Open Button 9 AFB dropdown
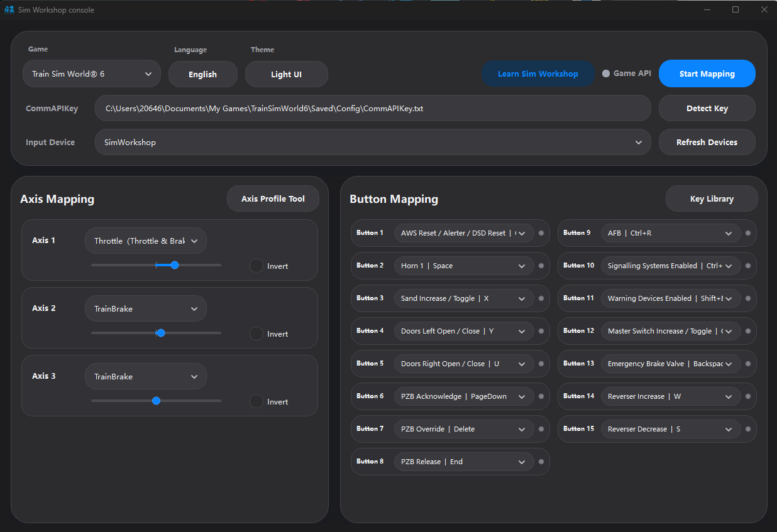 click(x=671, y=233)
